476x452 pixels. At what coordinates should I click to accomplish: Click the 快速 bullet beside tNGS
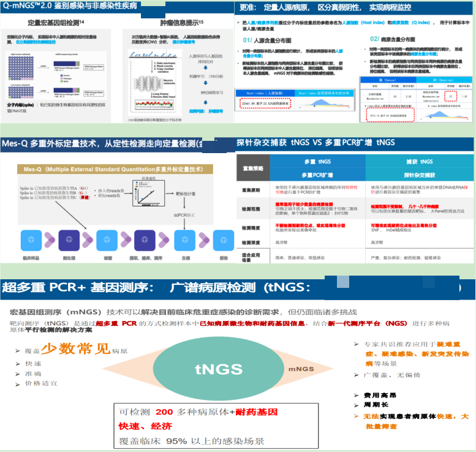[33, 363]
